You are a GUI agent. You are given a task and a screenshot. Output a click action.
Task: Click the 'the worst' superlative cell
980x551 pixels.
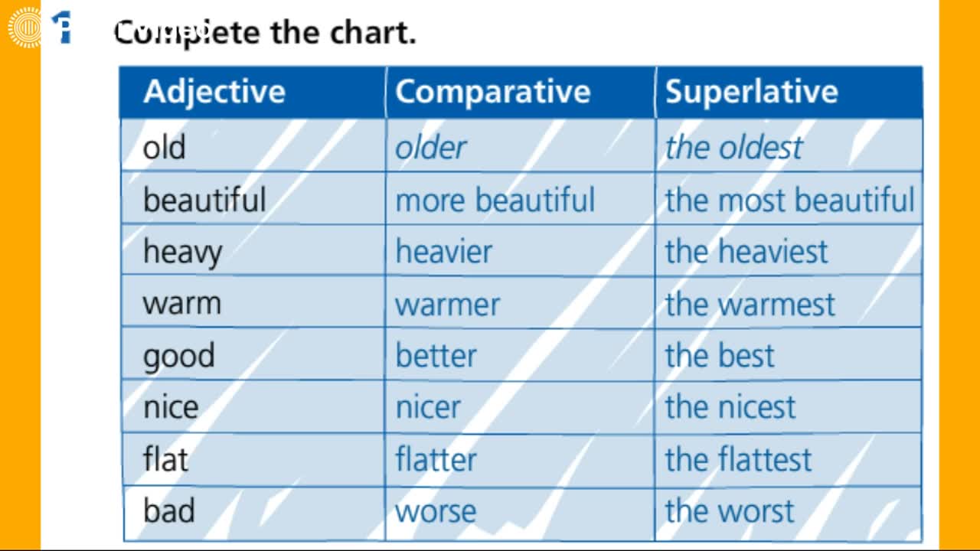click(789, 511)
